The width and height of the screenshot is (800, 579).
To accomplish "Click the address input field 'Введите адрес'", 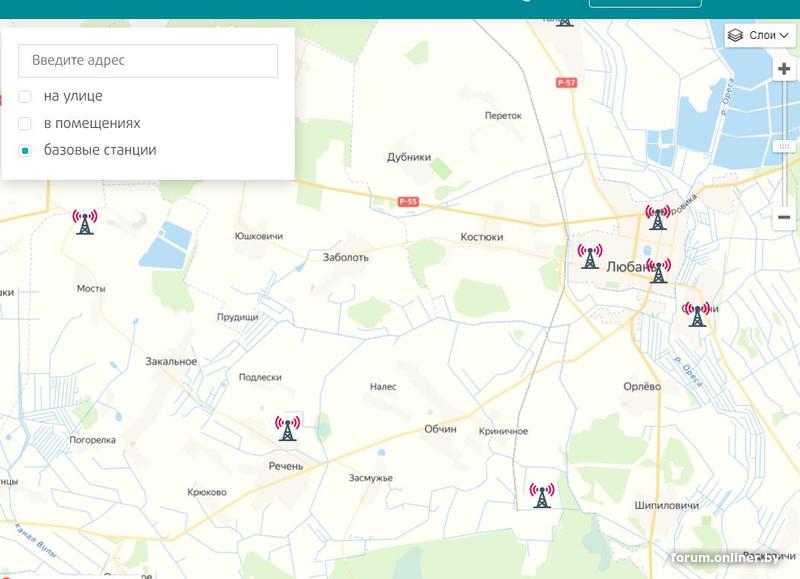I will click(148, 61).
